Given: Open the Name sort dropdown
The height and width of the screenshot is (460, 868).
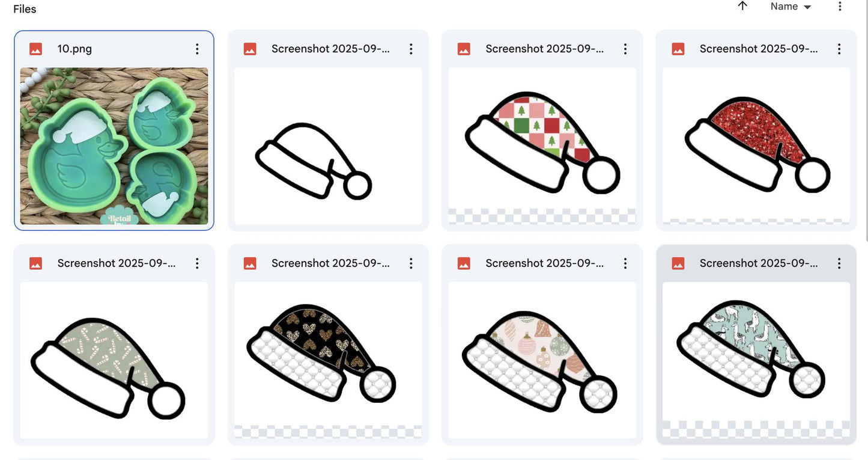Looking at the screenshot, I should click(791, 7).
